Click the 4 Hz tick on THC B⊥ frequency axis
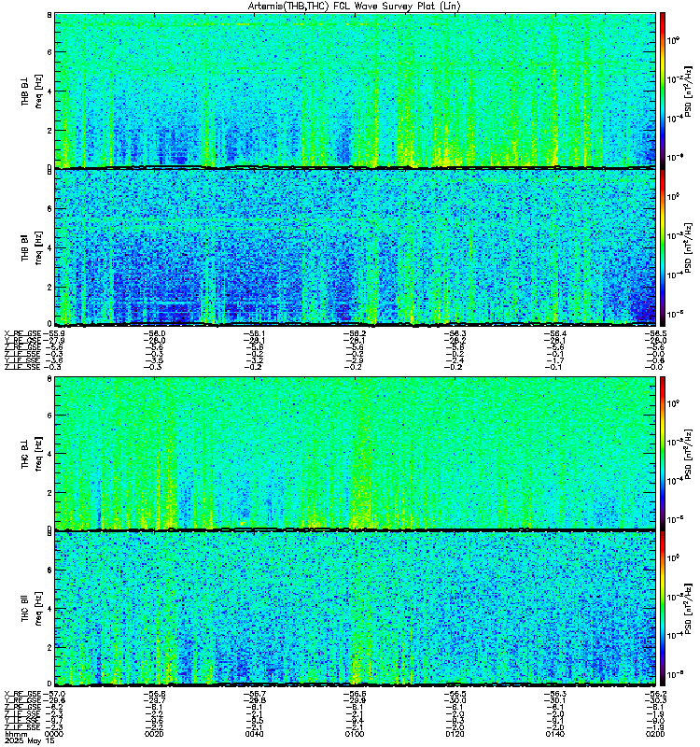 tap(49, 454)
